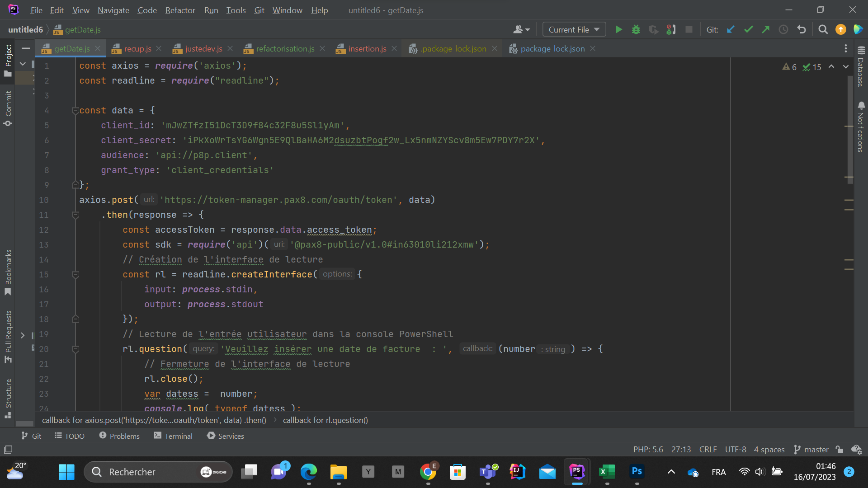Open Git history clock icon
This screenshot has width=868, height=488.
783,30
